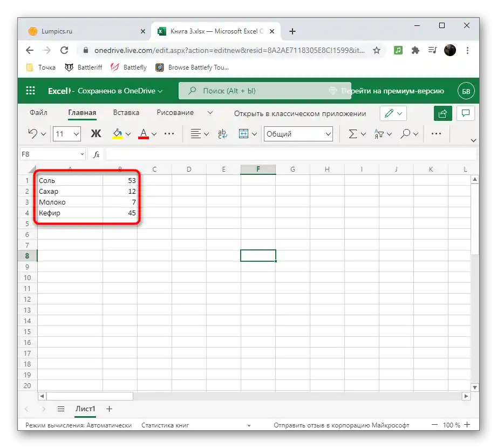Open the editing mode pencil dropdown
This screenshot has height=448, width=497.
[393, 113]
